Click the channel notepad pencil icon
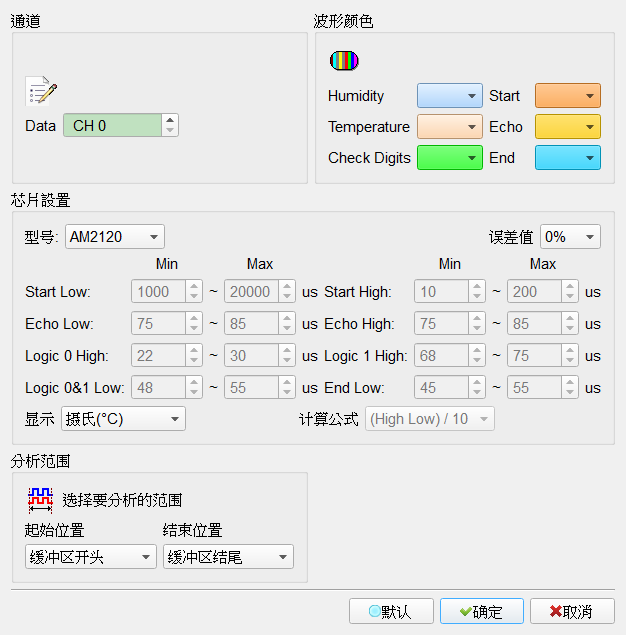Image resolution: width=626 pixels, height=635 pixels. click(x=41, y=91)
